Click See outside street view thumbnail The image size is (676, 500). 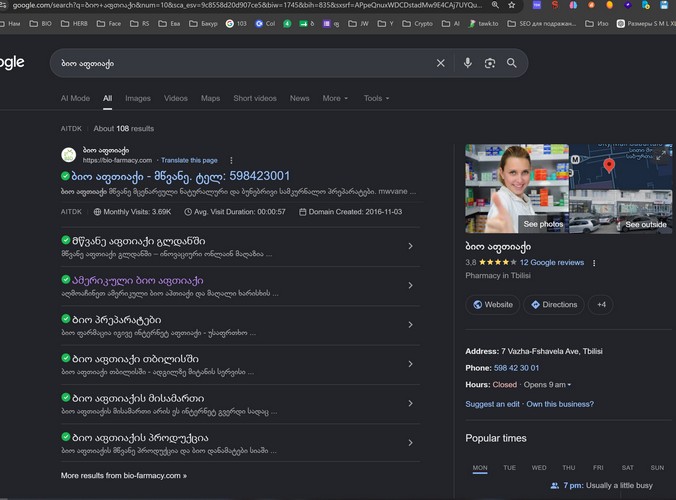[645, 224]
